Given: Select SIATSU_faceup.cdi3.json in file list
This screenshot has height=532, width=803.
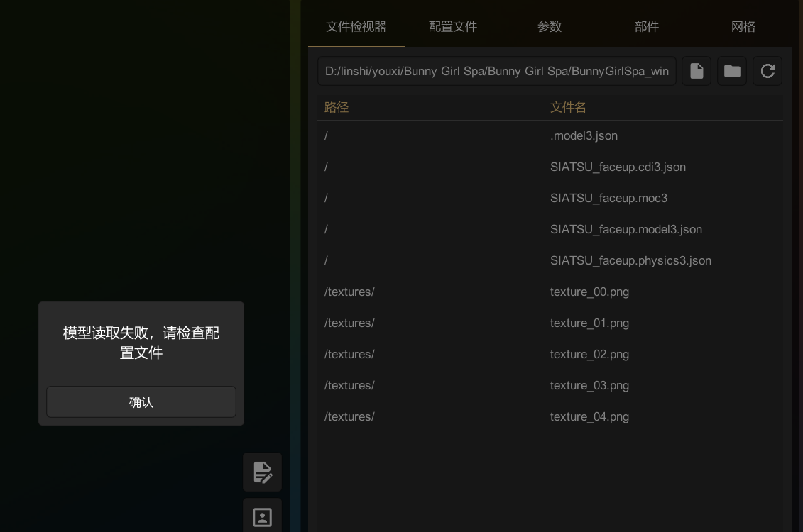Looking at the screenshot, I should point(618,167).
